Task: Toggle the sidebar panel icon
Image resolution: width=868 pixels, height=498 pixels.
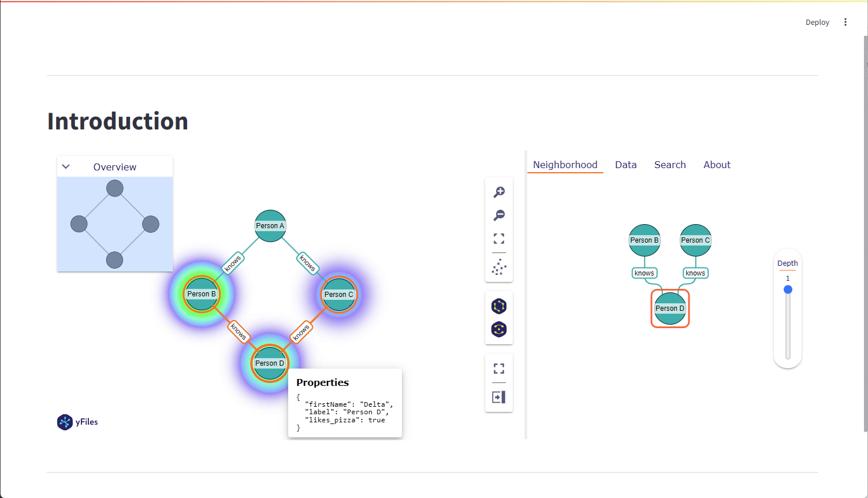Action: tap(499, 397)
